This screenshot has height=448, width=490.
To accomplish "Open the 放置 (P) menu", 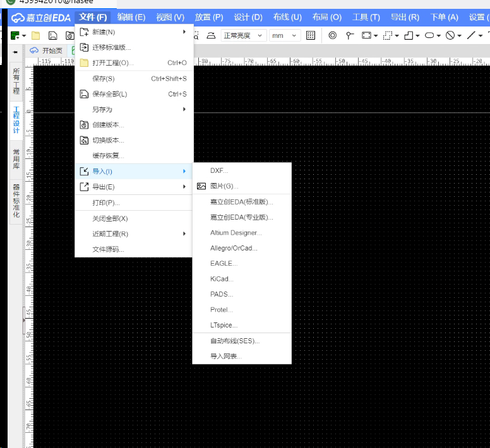I will pyautogui.click(x=209, y=17).
